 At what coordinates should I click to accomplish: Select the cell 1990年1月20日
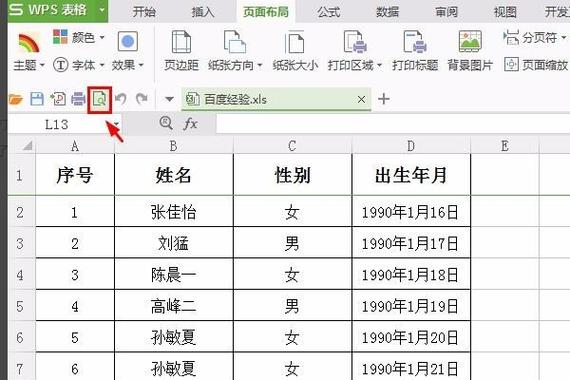click(411, 337)
